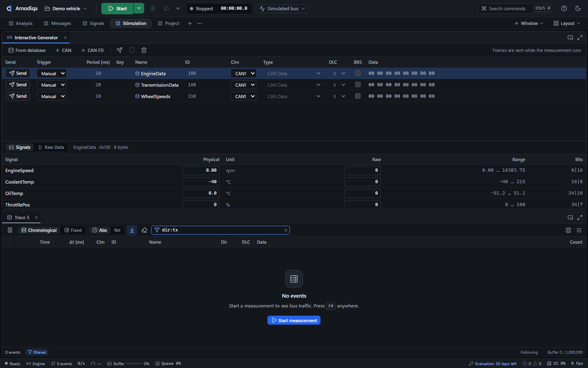Clear the trace with eraser icon

tap(144, 230)
